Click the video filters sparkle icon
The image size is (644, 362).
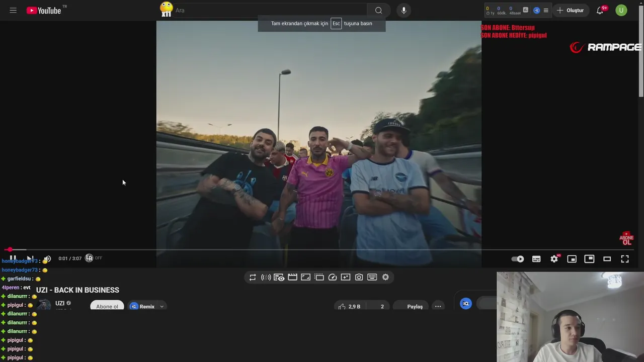point(346,277)
